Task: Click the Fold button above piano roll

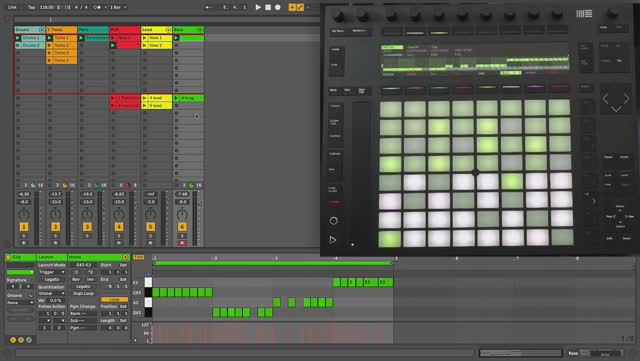Action: coord(139,257)
